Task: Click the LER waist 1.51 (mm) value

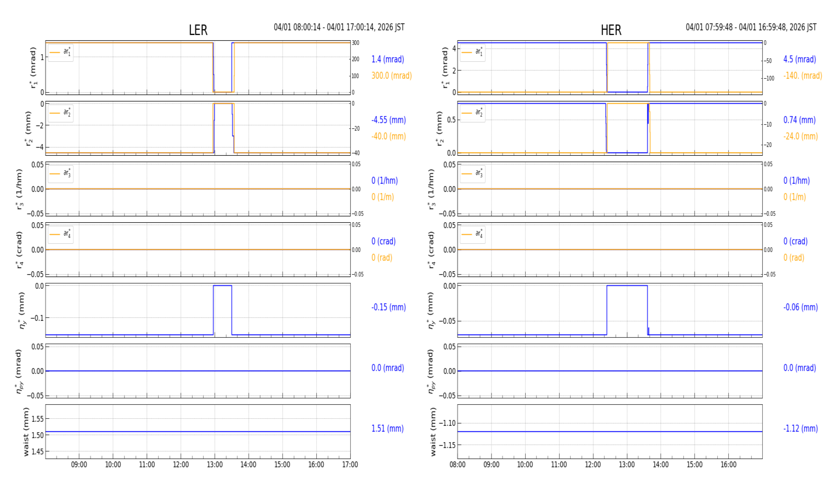Action: (x=387, y=429)
